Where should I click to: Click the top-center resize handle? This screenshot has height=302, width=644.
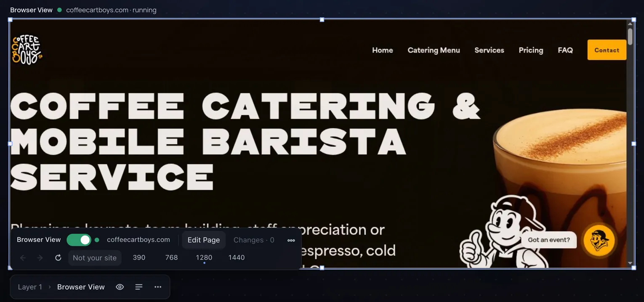click(322, 20)
